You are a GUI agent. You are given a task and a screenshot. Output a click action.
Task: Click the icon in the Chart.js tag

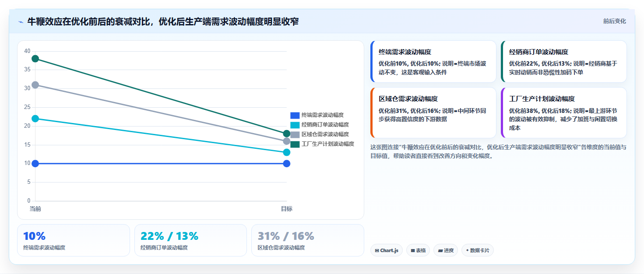tap(377, 251)
